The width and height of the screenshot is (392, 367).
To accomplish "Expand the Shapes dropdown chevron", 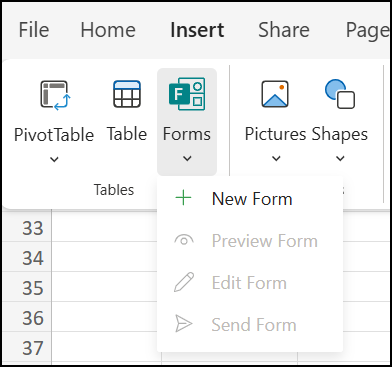I will click(x=340, y=158).
